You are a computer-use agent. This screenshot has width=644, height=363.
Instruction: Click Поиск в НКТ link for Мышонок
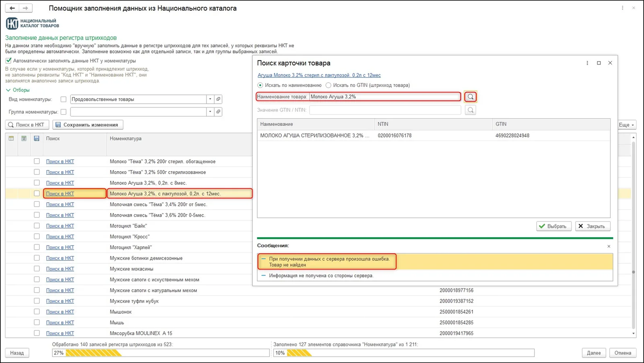tap(60, 312)
